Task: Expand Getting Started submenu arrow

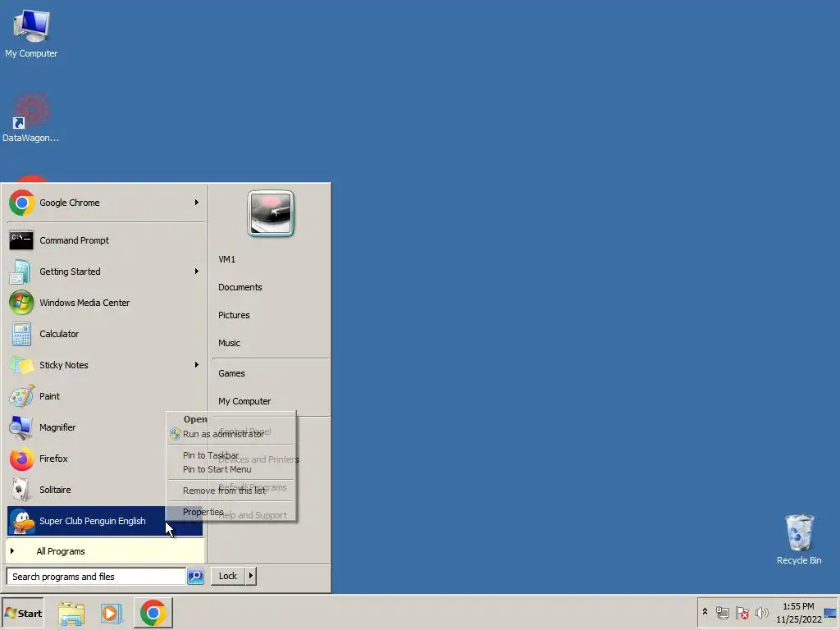Action: (197, 272)
